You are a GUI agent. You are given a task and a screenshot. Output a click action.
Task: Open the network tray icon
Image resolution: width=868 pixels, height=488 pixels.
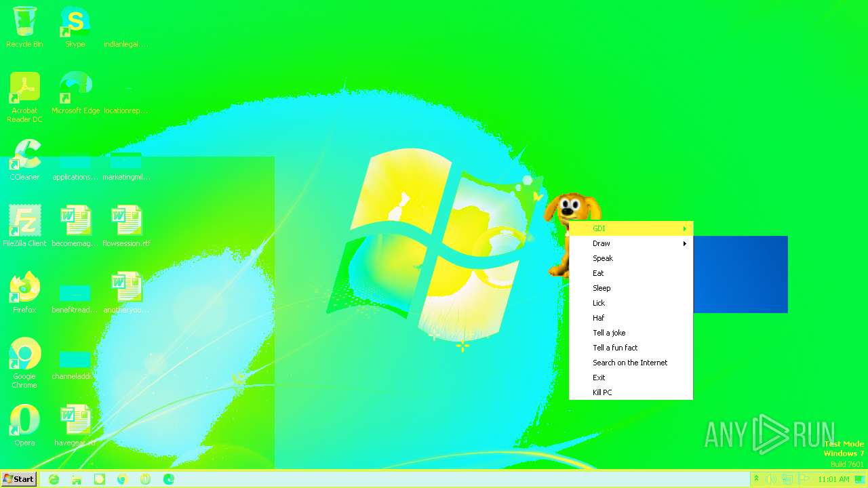[x=787, y=479]
